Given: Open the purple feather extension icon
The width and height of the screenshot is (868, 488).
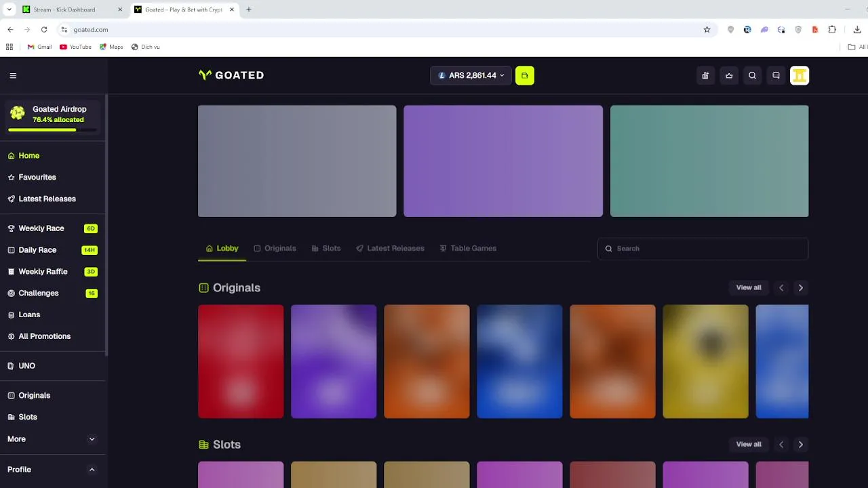Looking at the screenshot, I should 764,30.
